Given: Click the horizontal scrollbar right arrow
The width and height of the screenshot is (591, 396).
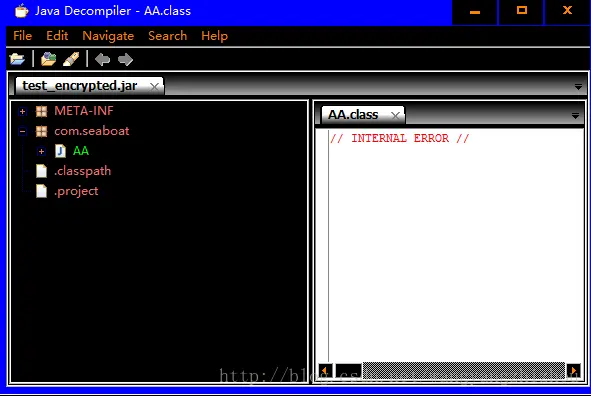Looking at the screenshot, I should 574,371.
